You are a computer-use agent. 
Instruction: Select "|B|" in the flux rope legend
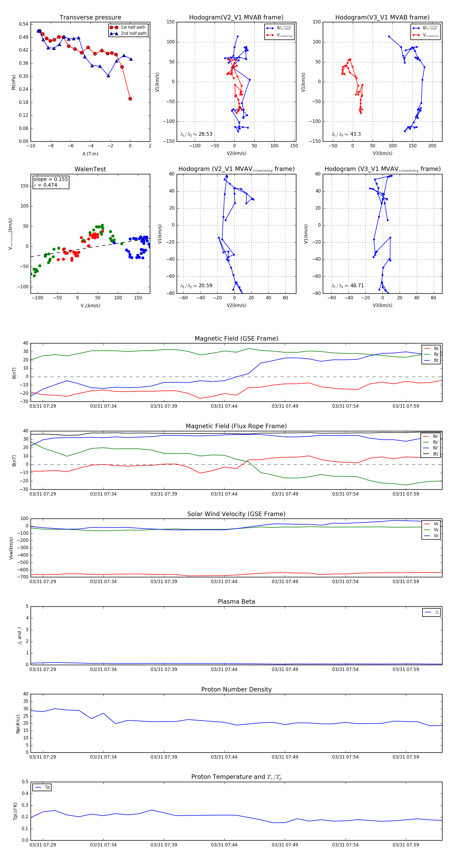point(431,454)
